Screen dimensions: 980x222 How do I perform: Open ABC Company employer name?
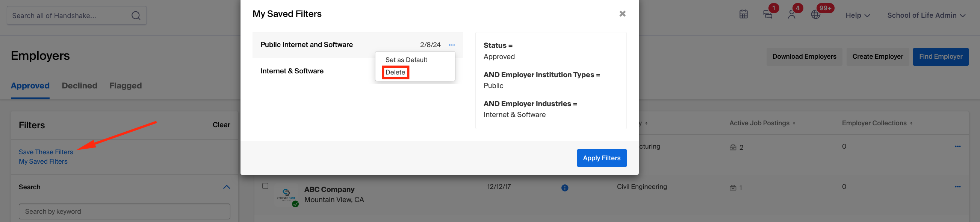pos(329,190)
